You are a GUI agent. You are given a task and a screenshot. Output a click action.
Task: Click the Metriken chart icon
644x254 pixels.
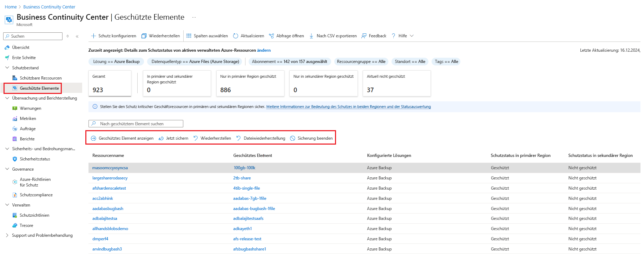15,119
